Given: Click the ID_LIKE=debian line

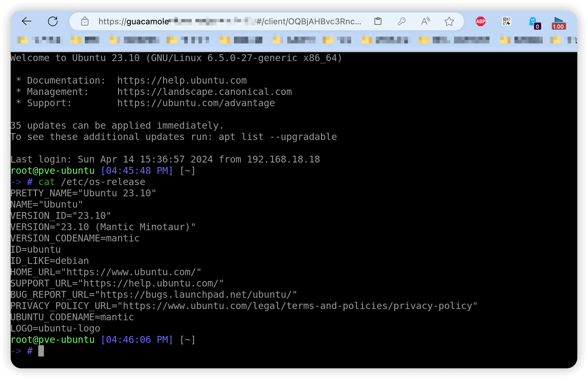Looking at the screenshot, I should coord(50,261).
